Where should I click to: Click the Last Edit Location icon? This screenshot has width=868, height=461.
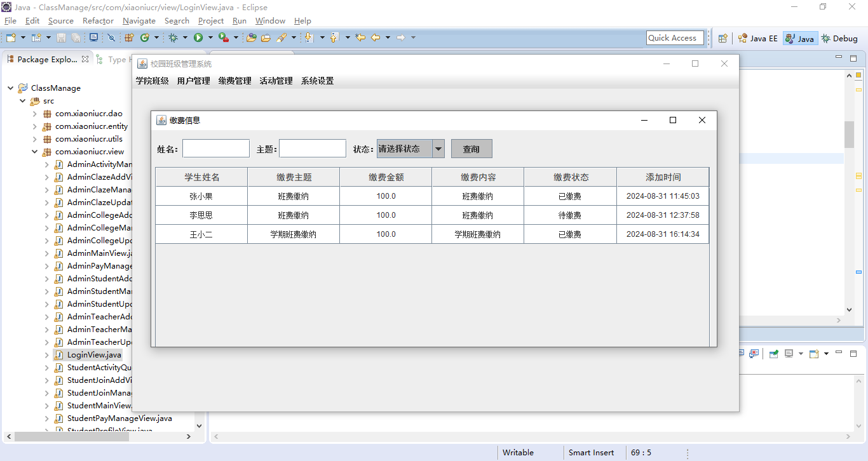click(x=360, y=37)
